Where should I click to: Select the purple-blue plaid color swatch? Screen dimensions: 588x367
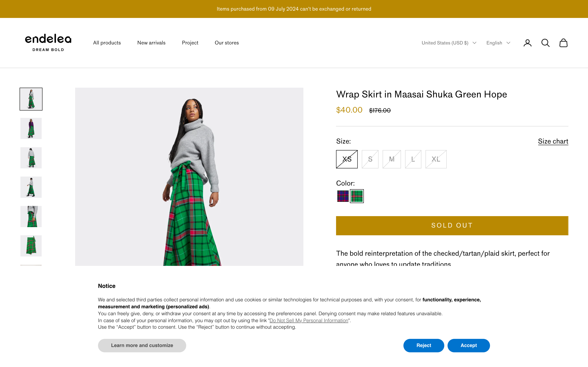point(343,196)
